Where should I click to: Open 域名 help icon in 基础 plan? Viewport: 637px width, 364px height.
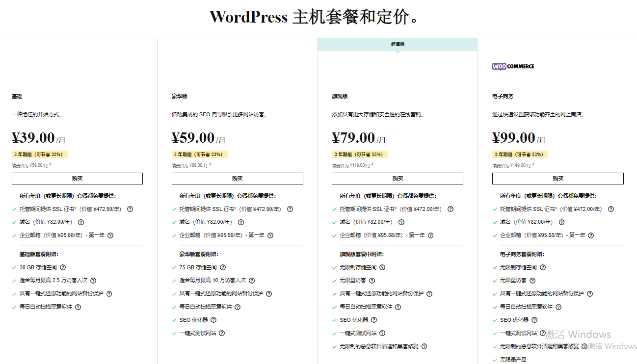coord(81,222)
